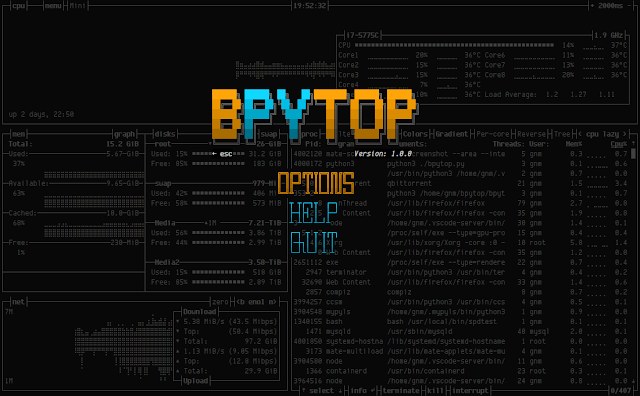The width and height of the screenshot is (640, 396).
Task: Click the minus to decrease 2000ms interval
Action: coord(629,6)
